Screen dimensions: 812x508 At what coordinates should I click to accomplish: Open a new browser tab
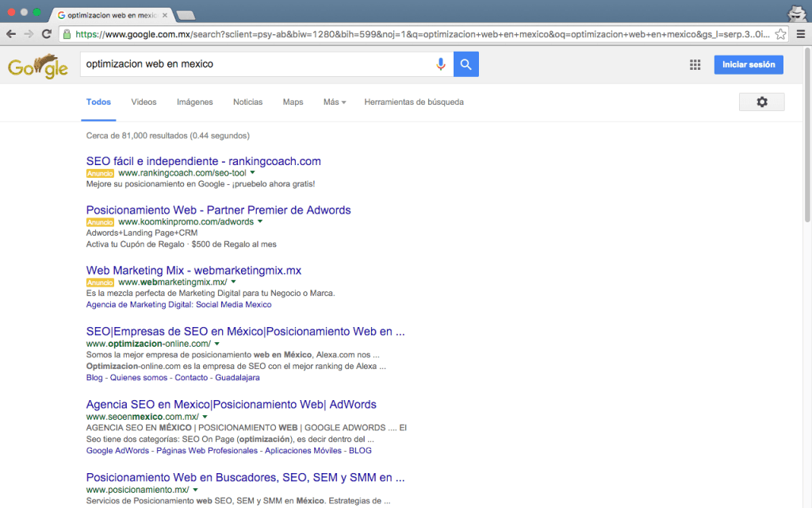click(x=185, y=16)
